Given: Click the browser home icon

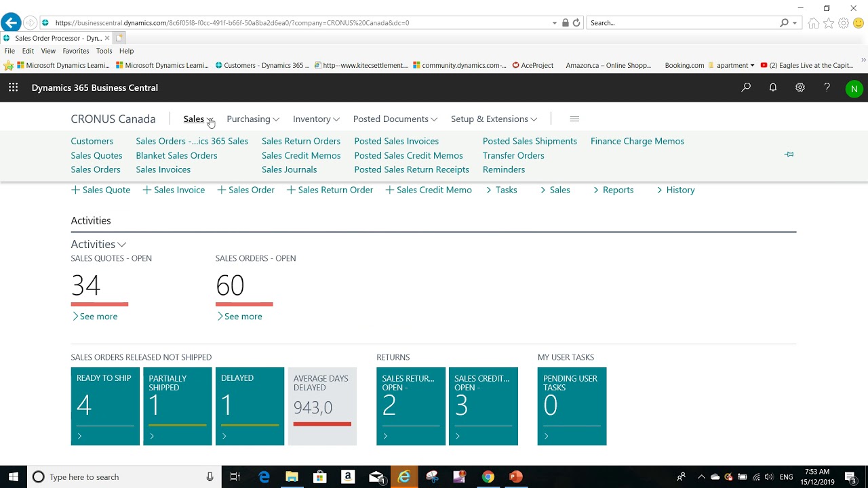Looking at the screenshot, I should point(814,23).
